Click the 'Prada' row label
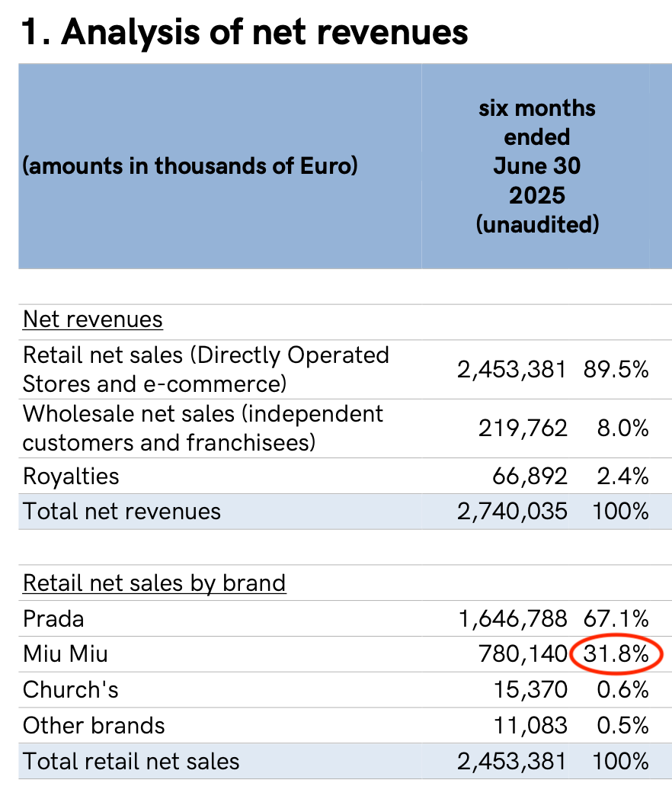 pos(53,619)
